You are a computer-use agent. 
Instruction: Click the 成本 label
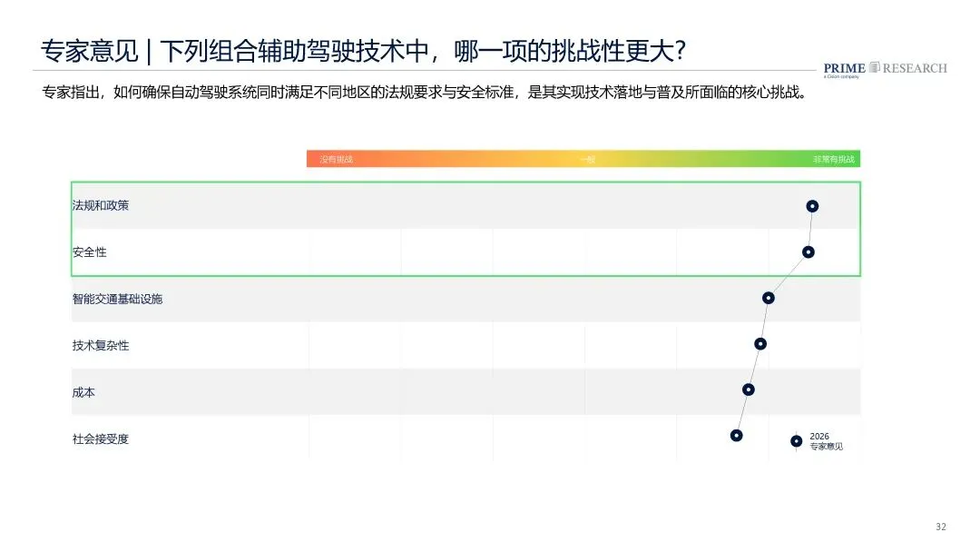(x=83, y=392)
